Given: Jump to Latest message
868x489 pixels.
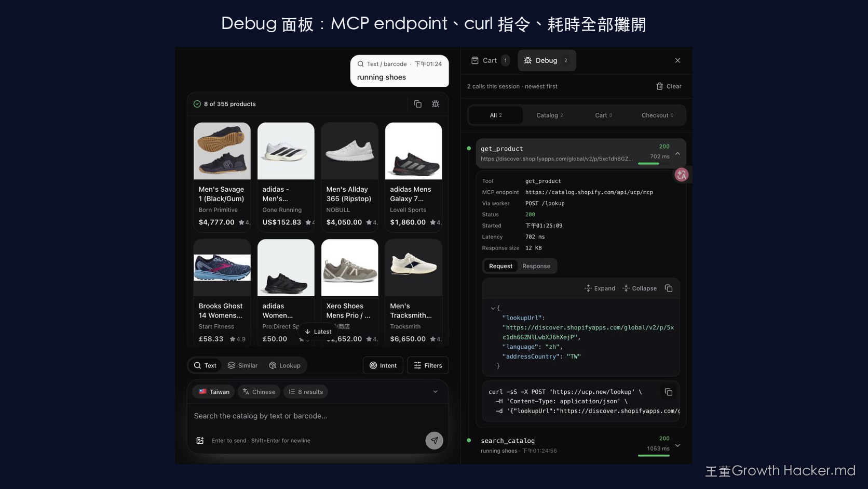Looking at the screenshot, I should coord(318,332).
